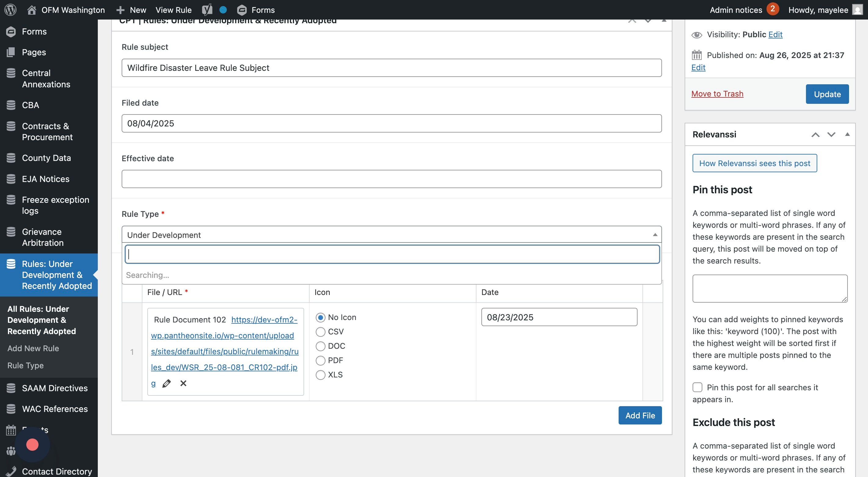Move the Relevanssi panel down with the chevron
The height and width of the screenshot is (477, 868).
831,135
